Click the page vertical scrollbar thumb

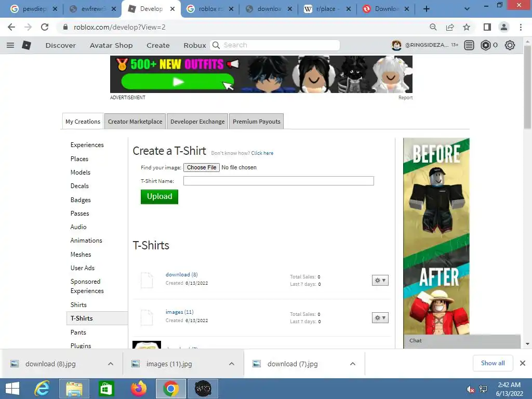(527, 87)
